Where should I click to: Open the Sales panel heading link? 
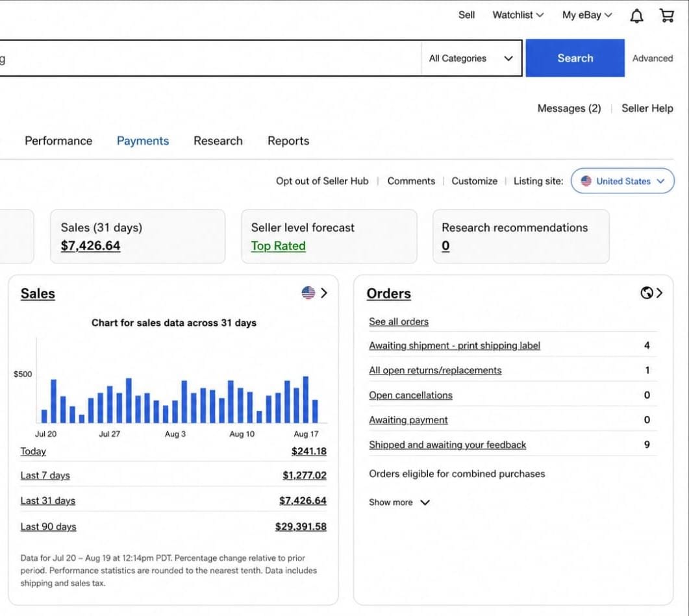(38, 293)
